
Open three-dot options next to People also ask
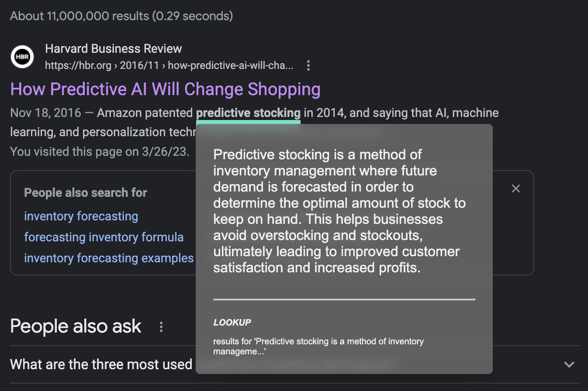161,327
